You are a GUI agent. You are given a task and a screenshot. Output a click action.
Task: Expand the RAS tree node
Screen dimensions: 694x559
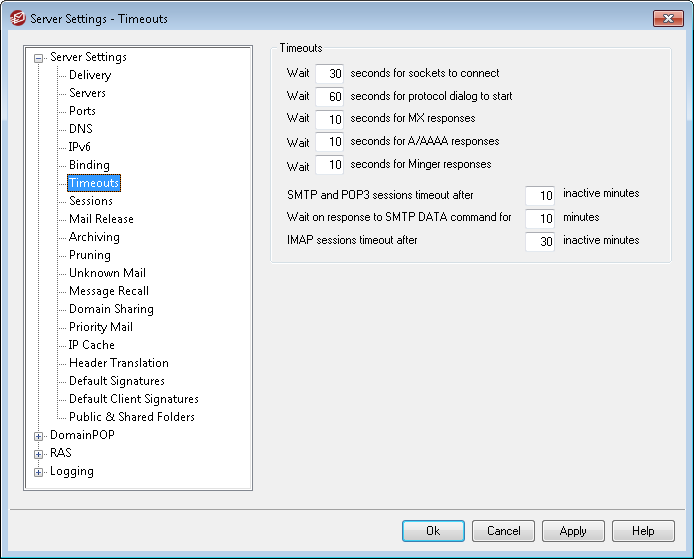[x=39, y=454]
